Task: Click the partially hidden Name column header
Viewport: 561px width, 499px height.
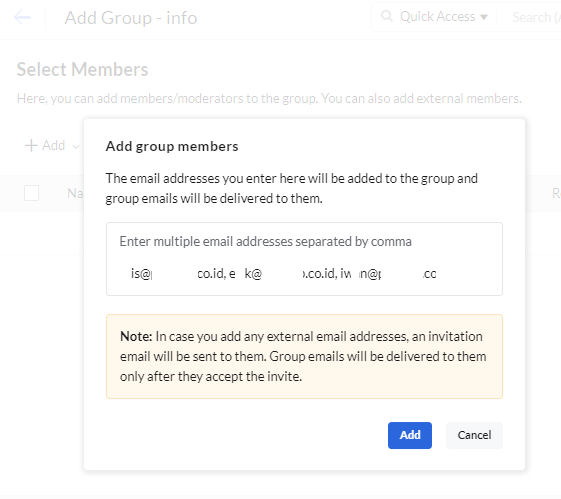Action: tap(75, 194)
